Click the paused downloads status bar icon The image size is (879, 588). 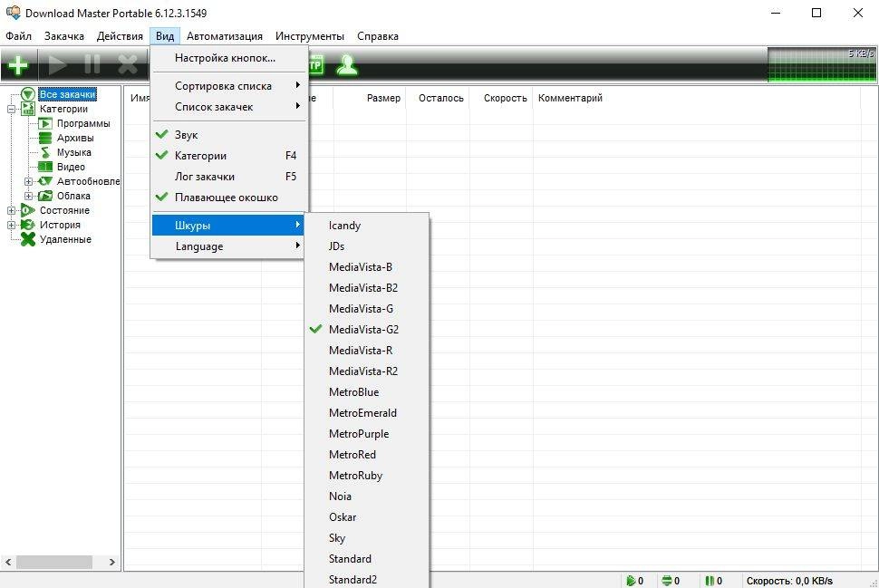pos(710,581)
